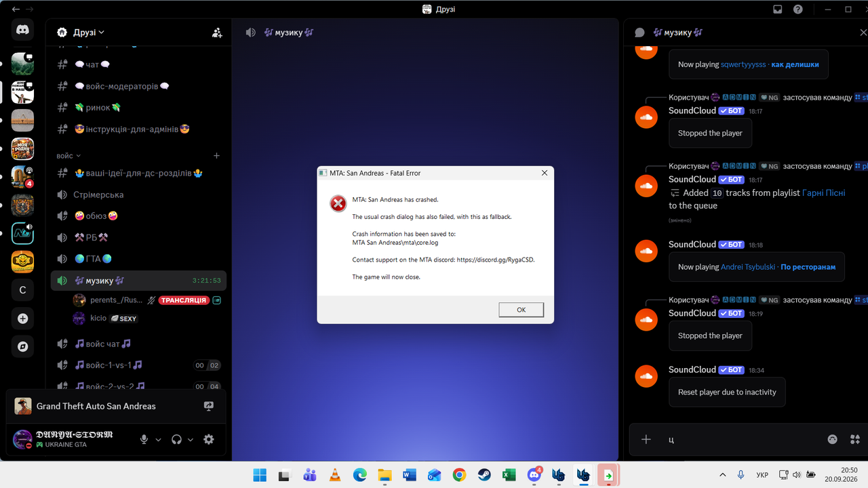The height and width of the screenshot is (488, 868).
Task: Click the Add a Server plus icon
Action: pos(22,319)
